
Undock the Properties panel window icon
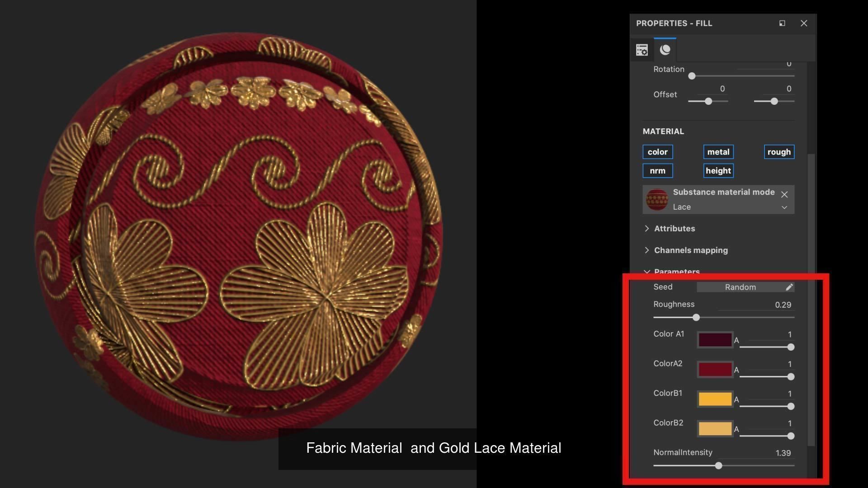pyautogui.click(x=782, y=23)
